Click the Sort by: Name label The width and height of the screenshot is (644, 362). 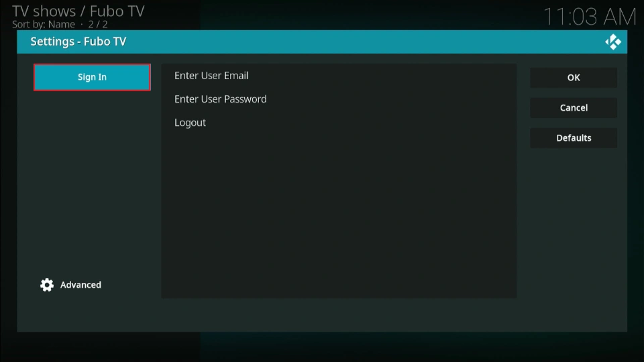[43, 24]
